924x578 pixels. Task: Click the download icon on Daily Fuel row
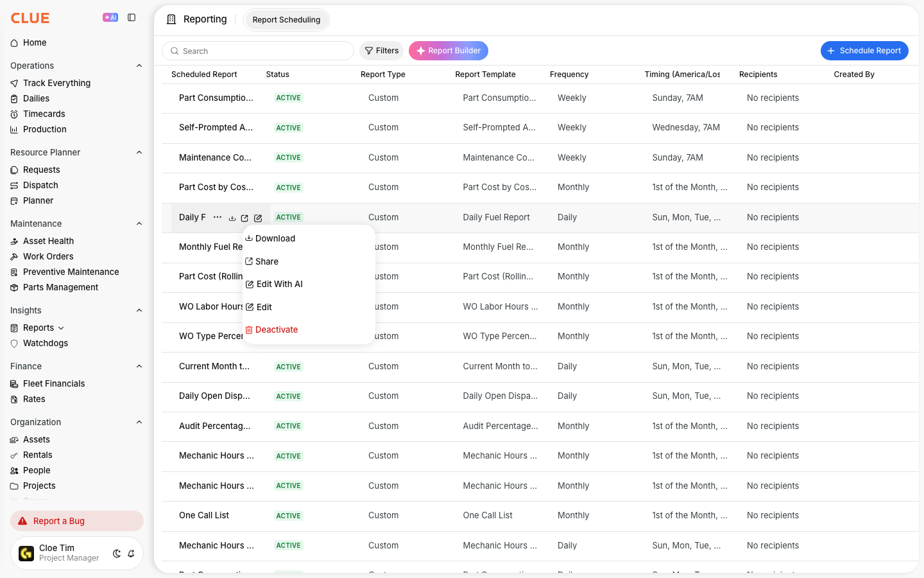232,218
